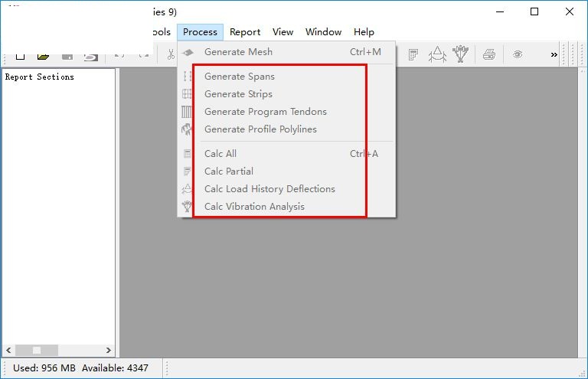Screen dimensions: 588x379
Task: Choose Generate Profile Polylines
Action: click(286, 129)
